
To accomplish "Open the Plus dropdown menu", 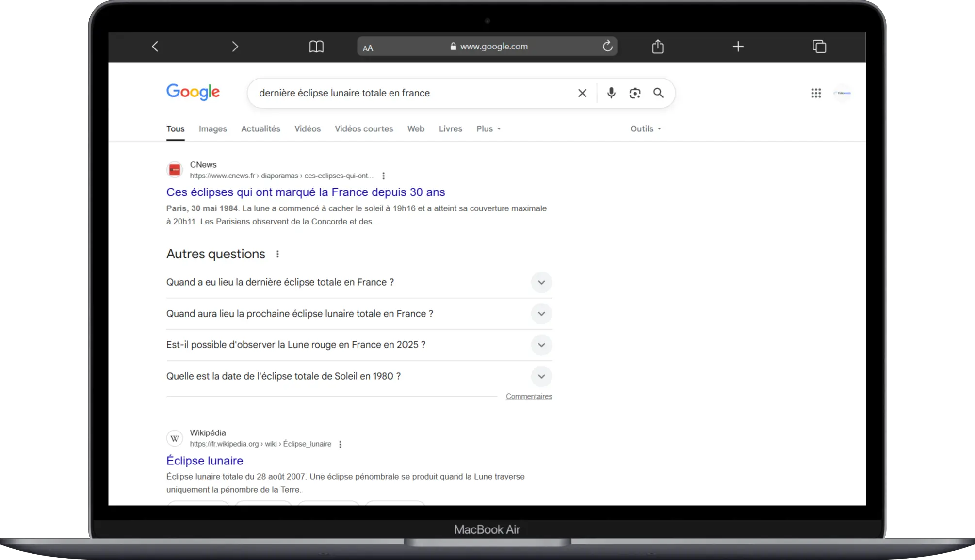I will (x=488, y=129).
